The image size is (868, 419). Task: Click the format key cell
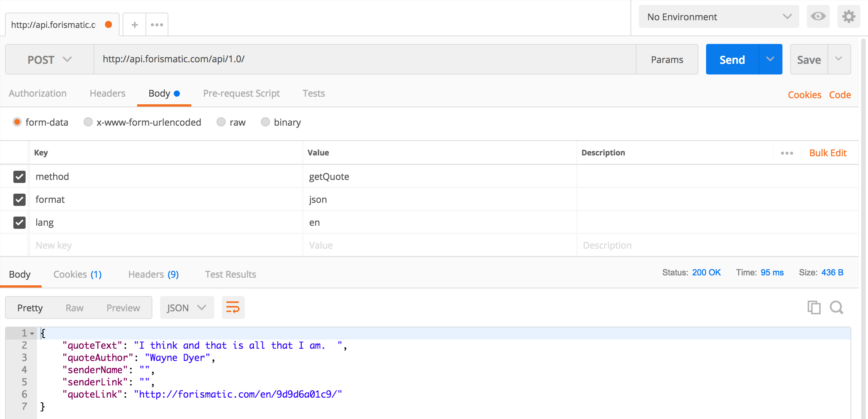(x=166, y=200)
